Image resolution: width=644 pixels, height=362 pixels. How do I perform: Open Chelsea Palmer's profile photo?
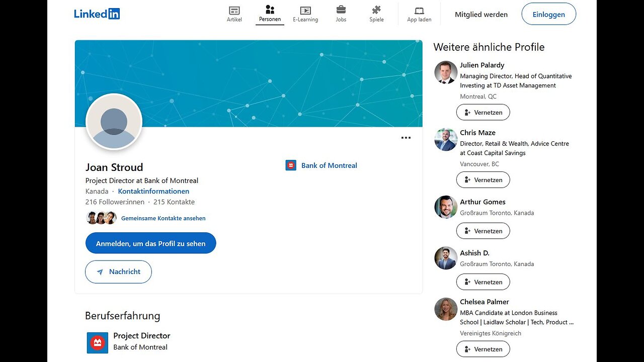coord(446,309)
